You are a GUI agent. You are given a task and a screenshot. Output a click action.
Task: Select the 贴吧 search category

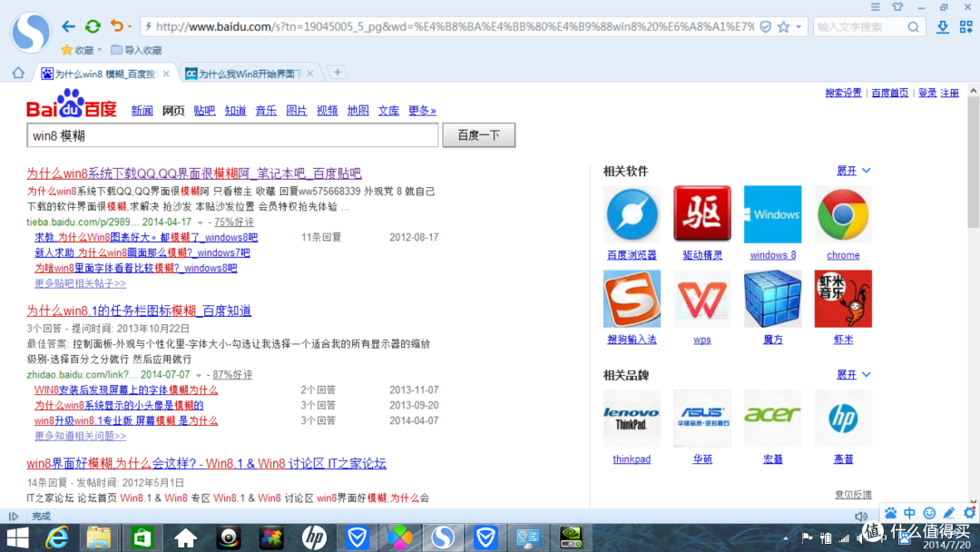tap(204, 111)
